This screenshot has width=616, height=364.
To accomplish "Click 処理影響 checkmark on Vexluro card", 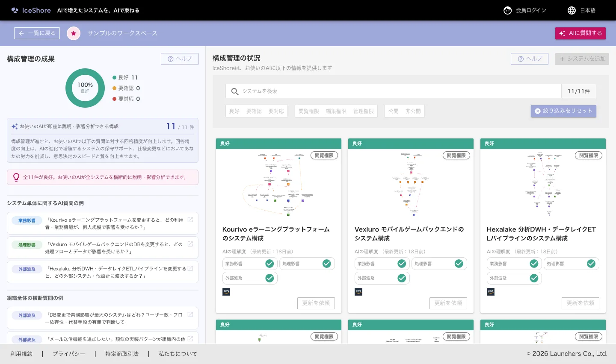I will pyautogui.click(x=459, y=264).
